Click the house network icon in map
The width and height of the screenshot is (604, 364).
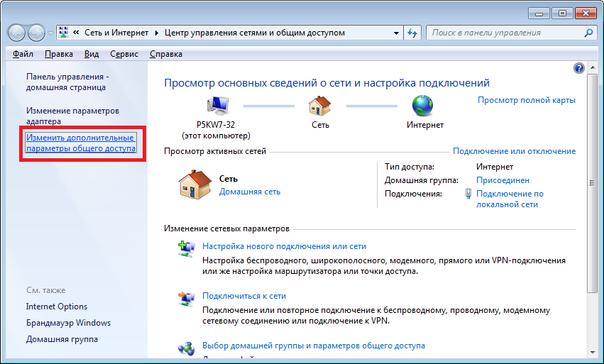320,106
